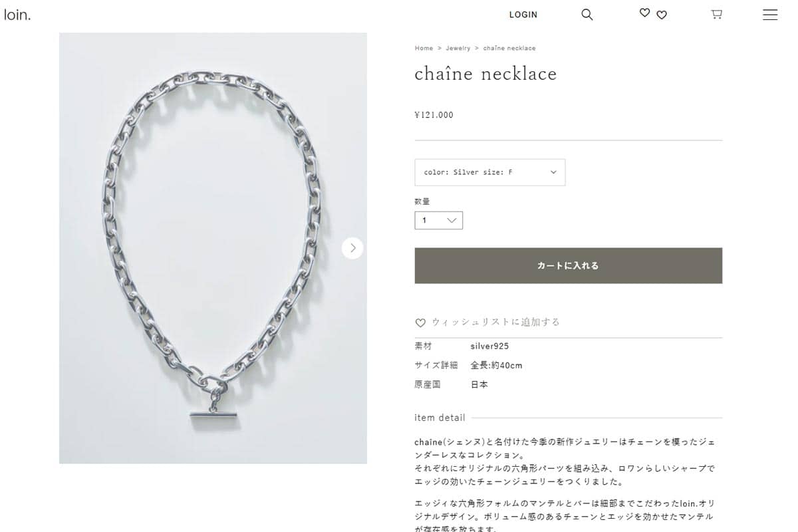Click the chaîne necklace title
Screen dimensions: 798x532
click(x=485, y=73)
